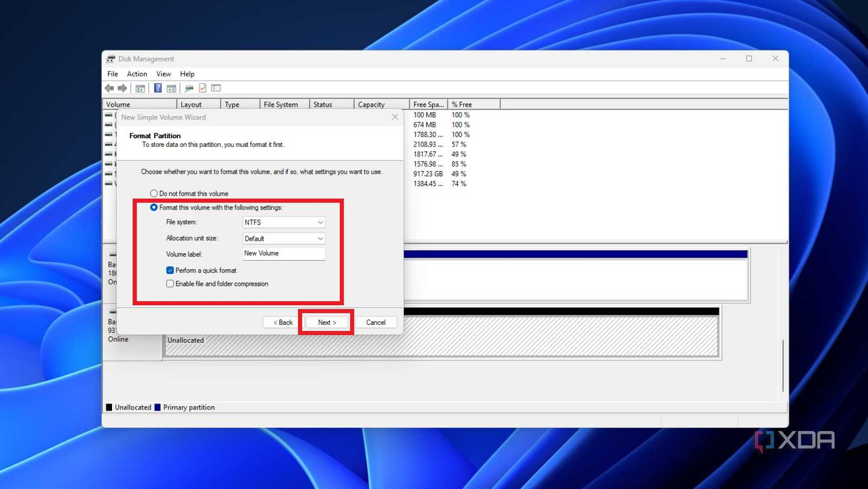Image resolution: width=868 pixels, height=489 pixels.
Task: Open the File menu
Action: pyautogui.click(x=113, y=74)
